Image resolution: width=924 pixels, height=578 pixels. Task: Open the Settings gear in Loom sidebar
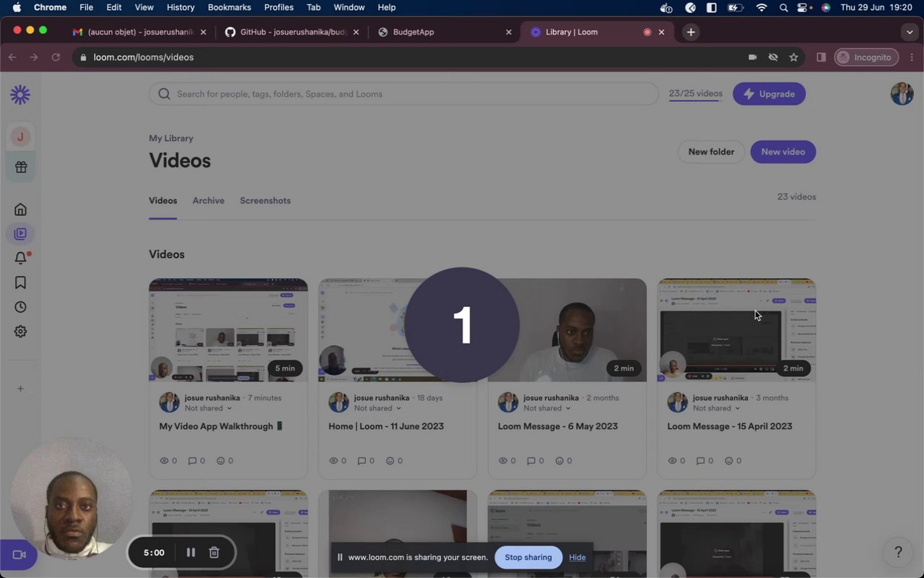pyautogui.click(x=20, y=332)
